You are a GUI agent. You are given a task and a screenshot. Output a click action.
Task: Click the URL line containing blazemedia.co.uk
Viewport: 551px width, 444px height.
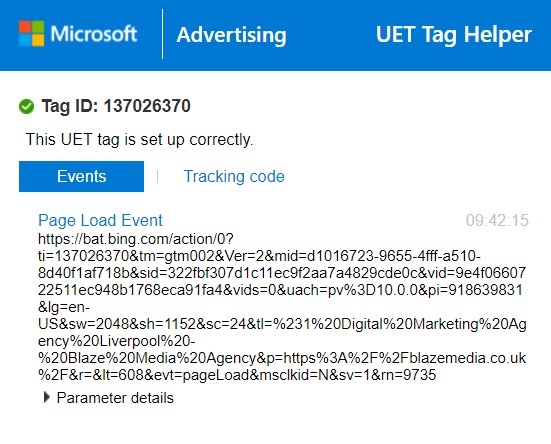pos(282,358)
